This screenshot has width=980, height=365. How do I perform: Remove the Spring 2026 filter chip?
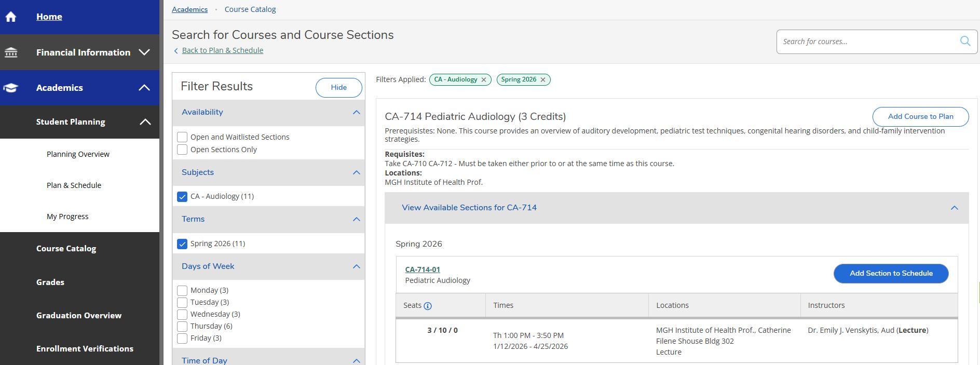543,80
